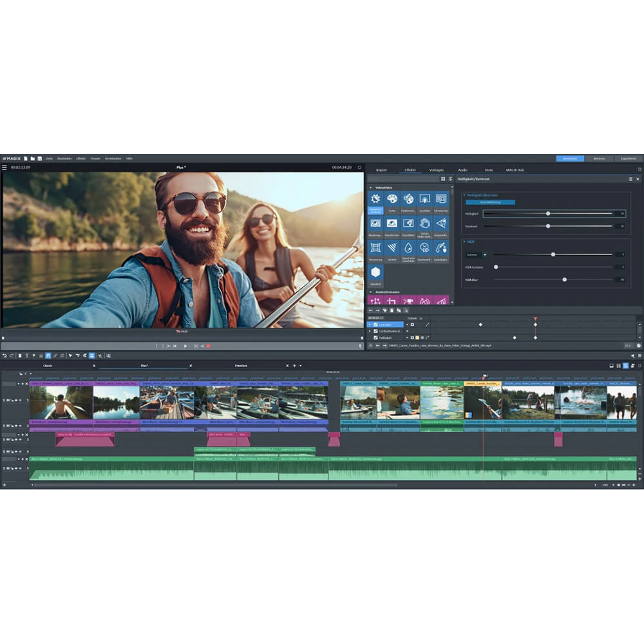
Task: Open the Farbe palette effect tile
Action: point(392,202)
